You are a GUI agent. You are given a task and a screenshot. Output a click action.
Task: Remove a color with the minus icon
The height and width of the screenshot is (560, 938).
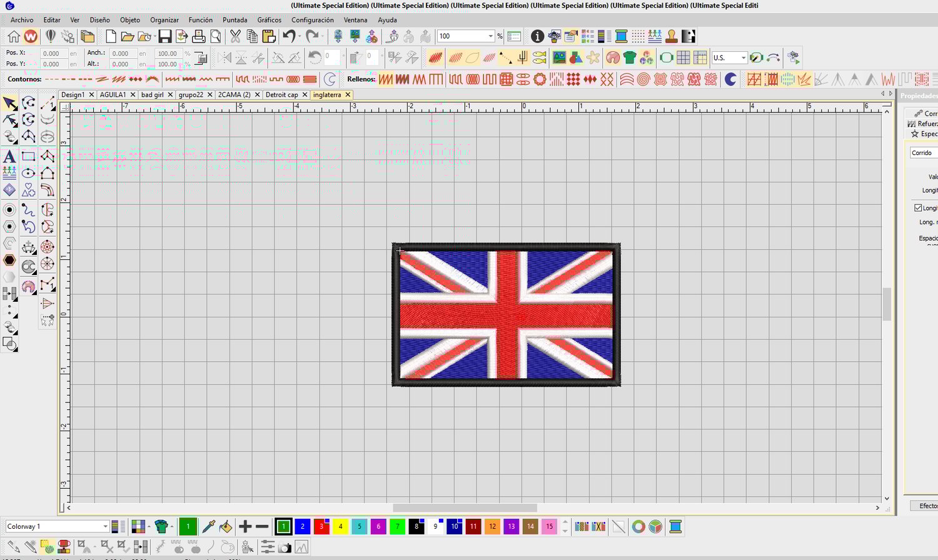262,527
